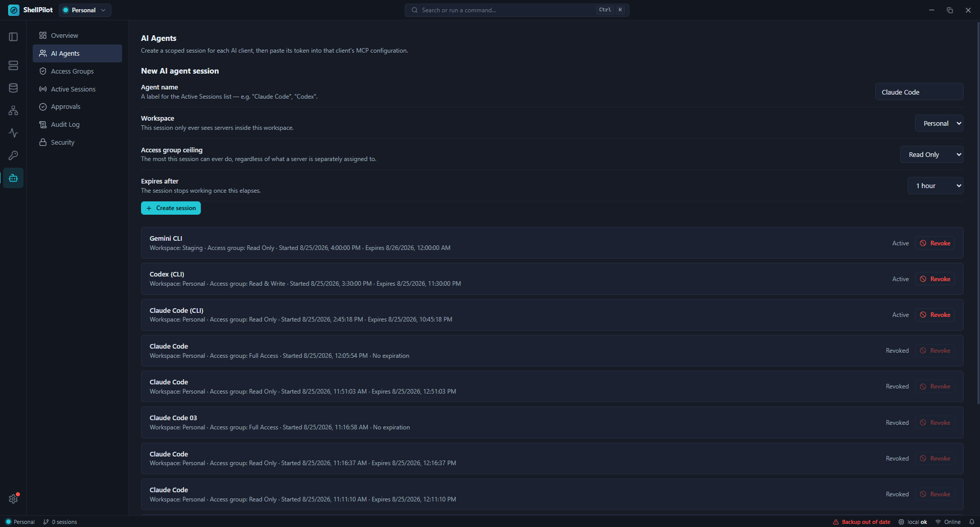This screenshot has width=980, height=527.
Task: Click the Active status on Codex (CLI) row
Action: point(900,279)
